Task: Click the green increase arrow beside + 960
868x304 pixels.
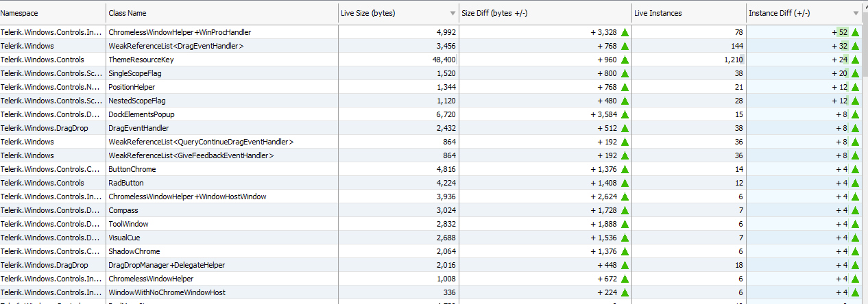Action: [625, 60]
